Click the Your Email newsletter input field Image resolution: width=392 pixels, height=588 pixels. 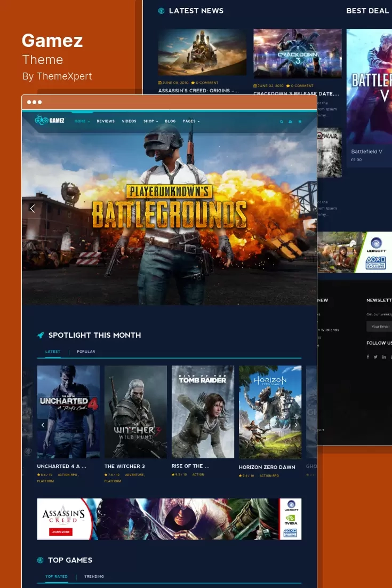[x=379, y=327]
